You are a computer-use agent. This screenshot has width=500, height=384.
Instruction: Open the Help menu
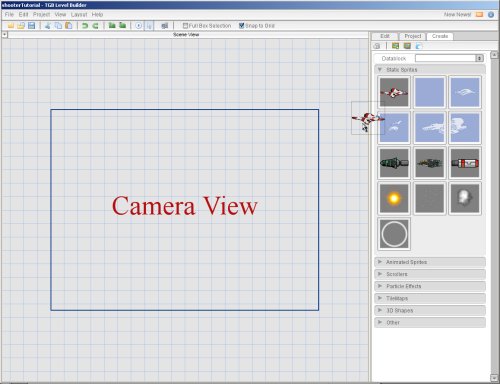[x=97, y=15]
